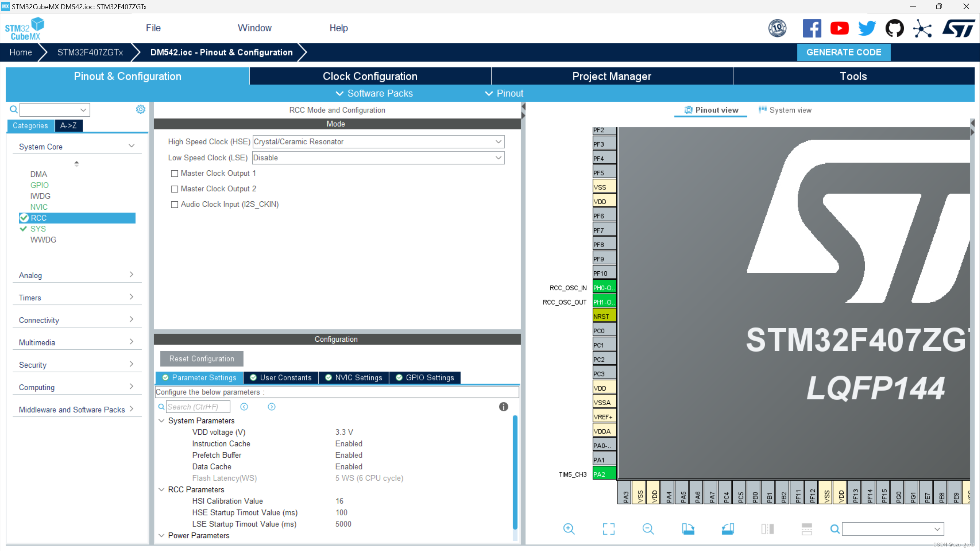Image resolution: width=980 pixels, height=551 pixels.
Task: Rotate the chip view clockwise
Action: coord(688,529)
